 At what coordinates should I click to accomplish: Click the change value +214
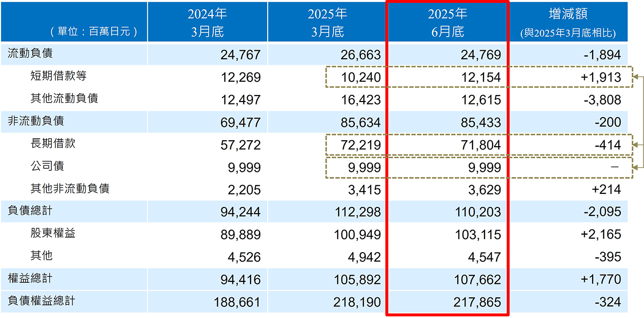(608, 190)
